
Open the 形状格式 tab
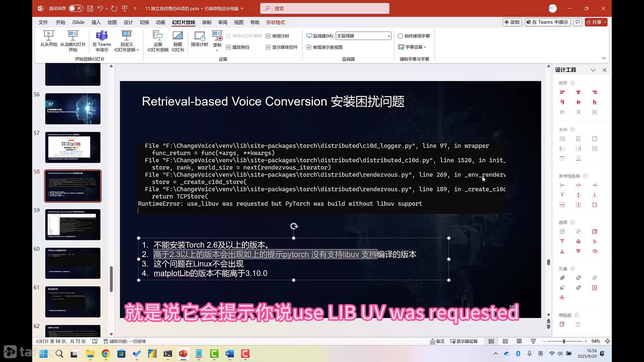click(x=275, y=22)
